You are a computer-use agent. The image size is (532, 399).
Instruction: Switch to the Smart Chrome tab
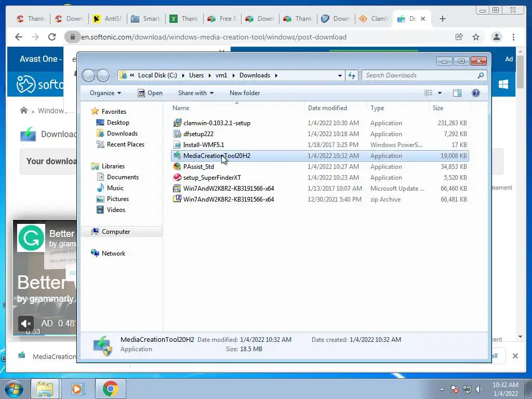coord(145,19)
